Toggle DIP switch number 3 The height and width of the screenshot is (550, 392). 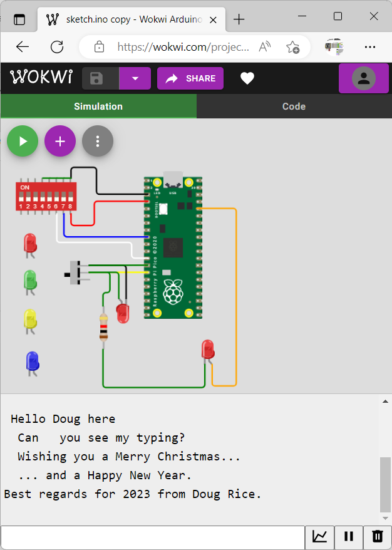[35, 197]
